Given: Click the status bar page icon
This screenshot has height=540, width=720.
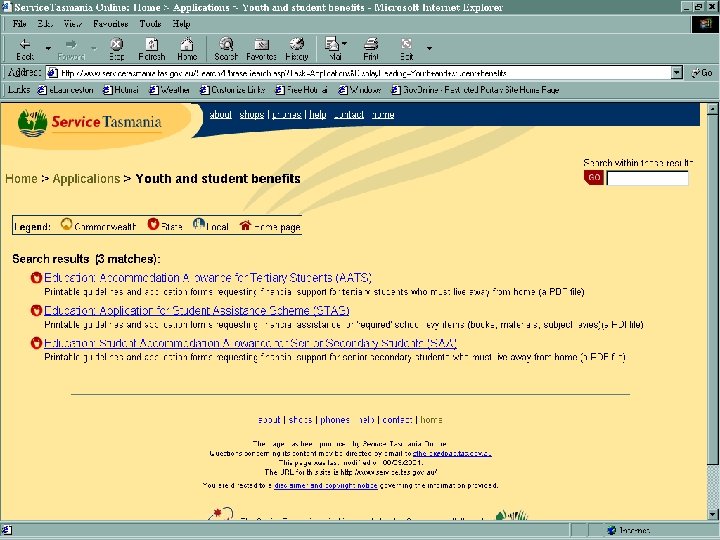Looking at the screenshot, I should [x=7, y=530].
